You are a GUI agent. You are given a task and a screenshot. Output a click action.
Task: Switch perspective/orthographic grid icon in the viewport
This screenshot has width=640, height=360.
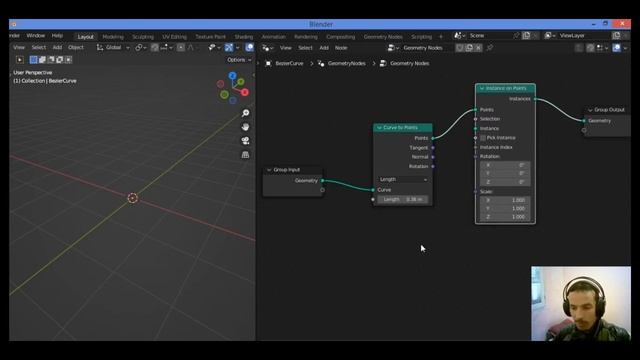tap(245, 155)
